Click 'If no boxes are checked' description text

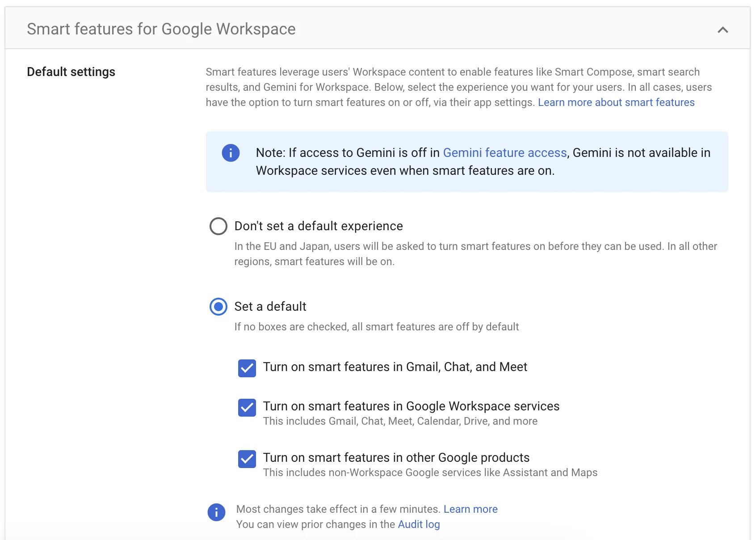(x=377, y=327)
